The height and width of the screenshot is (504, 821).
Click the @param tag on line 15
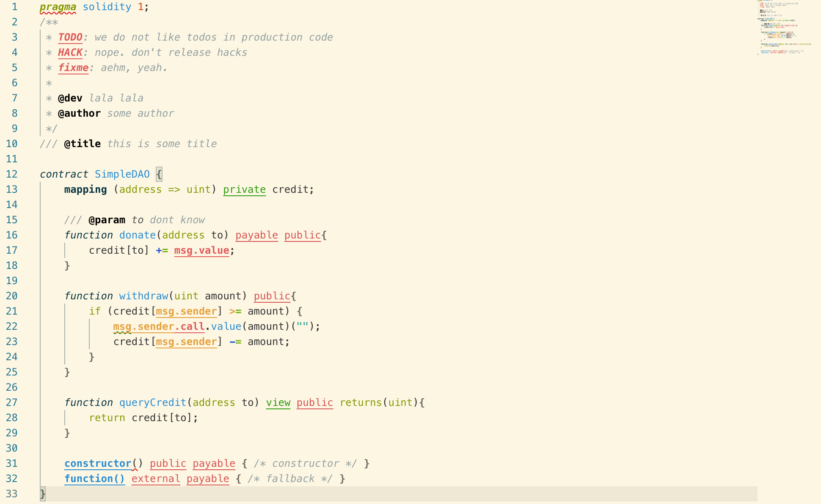[x=107, y=220]
